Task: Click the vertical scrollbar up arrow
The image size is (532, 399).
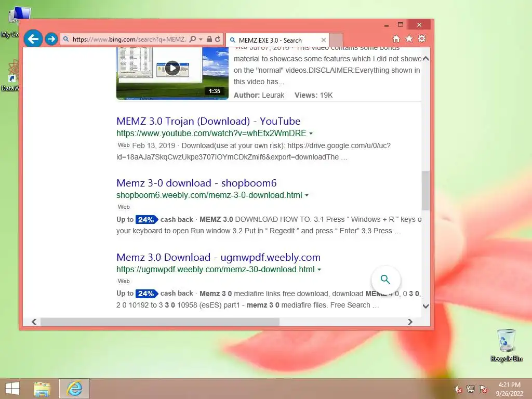Action: (425, 59)
